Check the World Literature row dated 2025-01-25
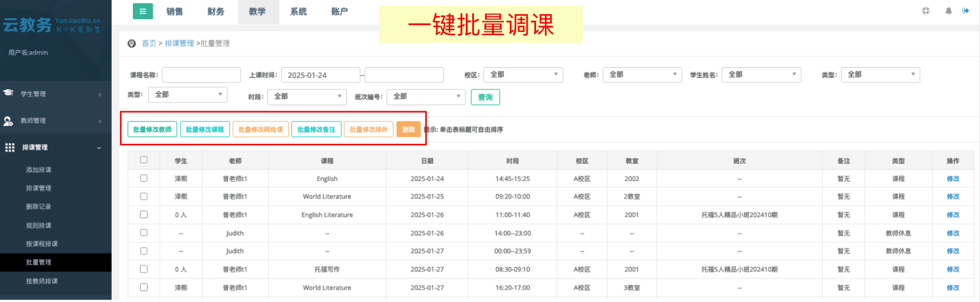 [x=144, y=196]
